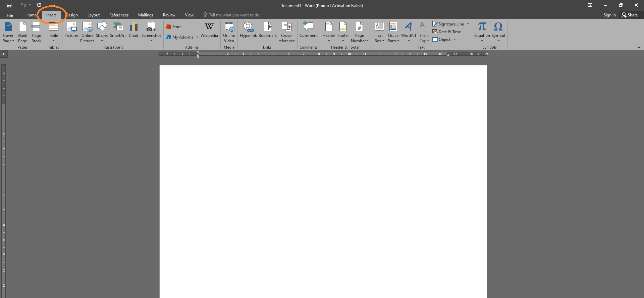Insert an Online Video
The image size is (644, 298).
[x=229, y=32]
